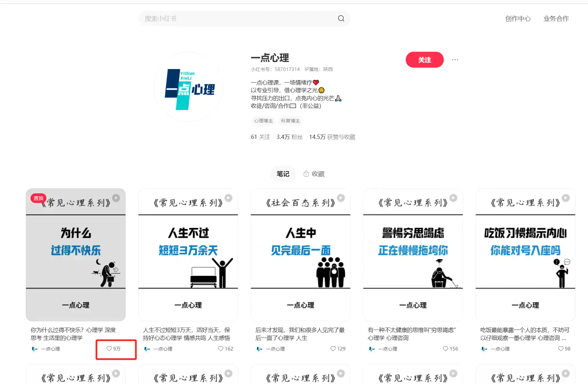Open 创作中心
The height and width of the screenshot is (384, 588).
coord(518,19)
